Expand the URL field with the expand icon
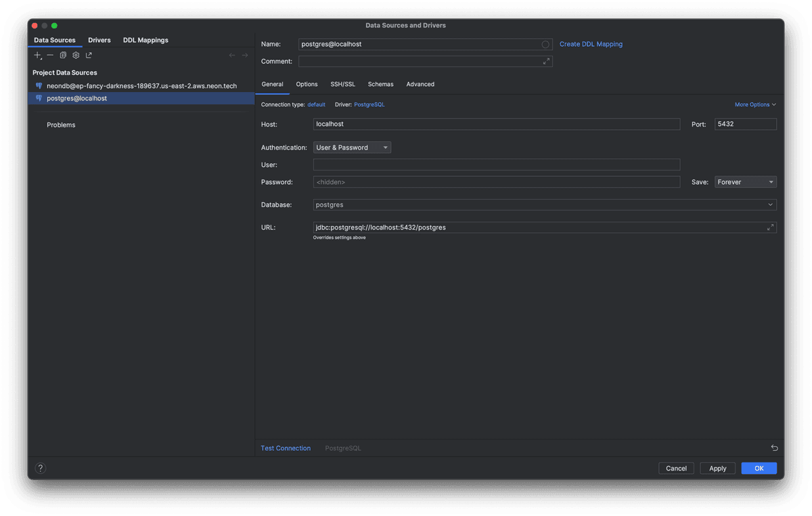 (770, 228)
